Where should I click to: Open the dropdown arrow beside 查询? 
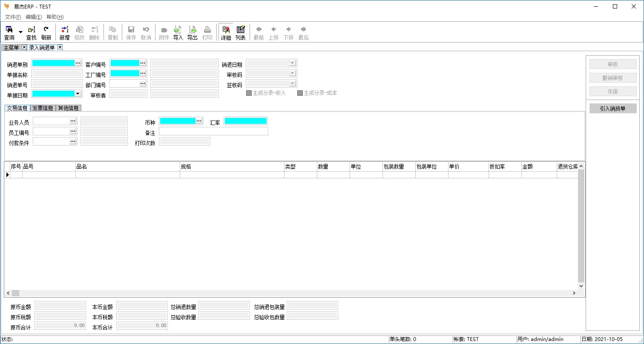pyautogui.click(x=20, y=32)
